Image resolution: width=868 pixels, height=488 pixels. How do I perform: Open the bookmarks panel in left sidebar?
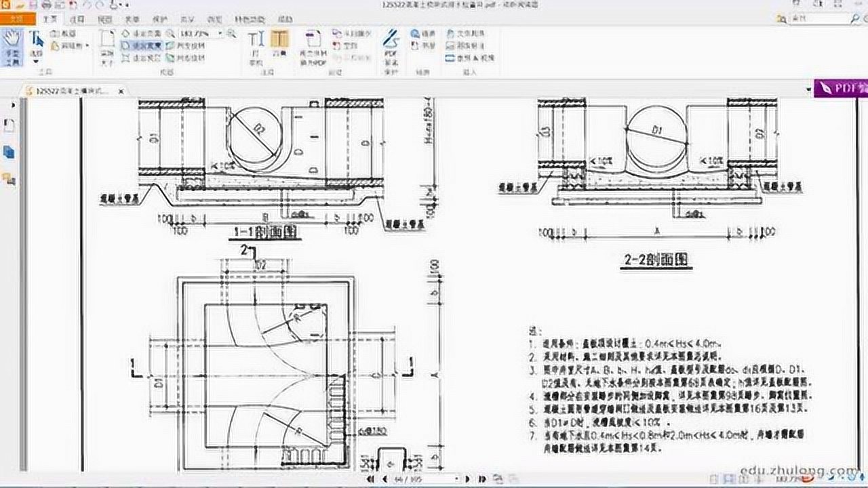tap(9, 125)
